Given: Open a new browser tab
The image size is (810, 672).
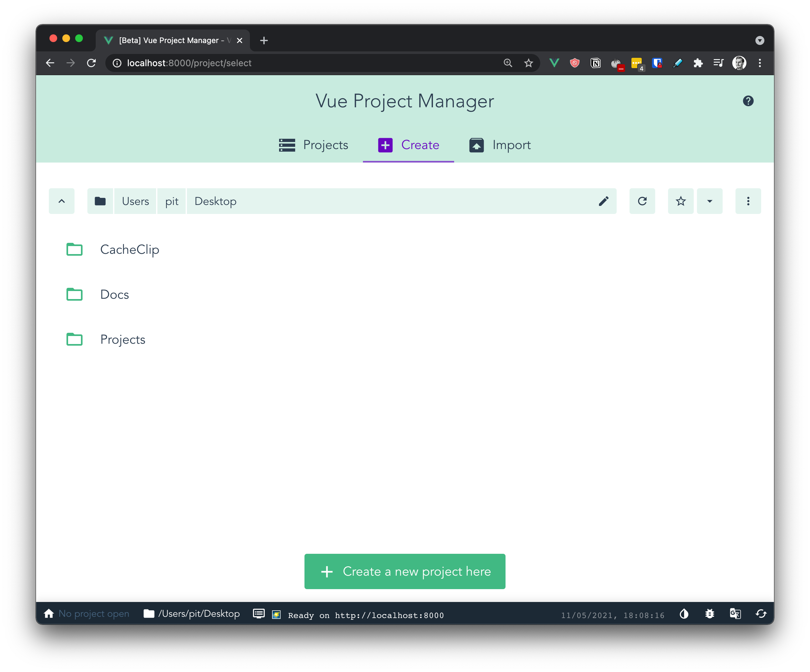Looking at the screenshot, I should [264, 40].
